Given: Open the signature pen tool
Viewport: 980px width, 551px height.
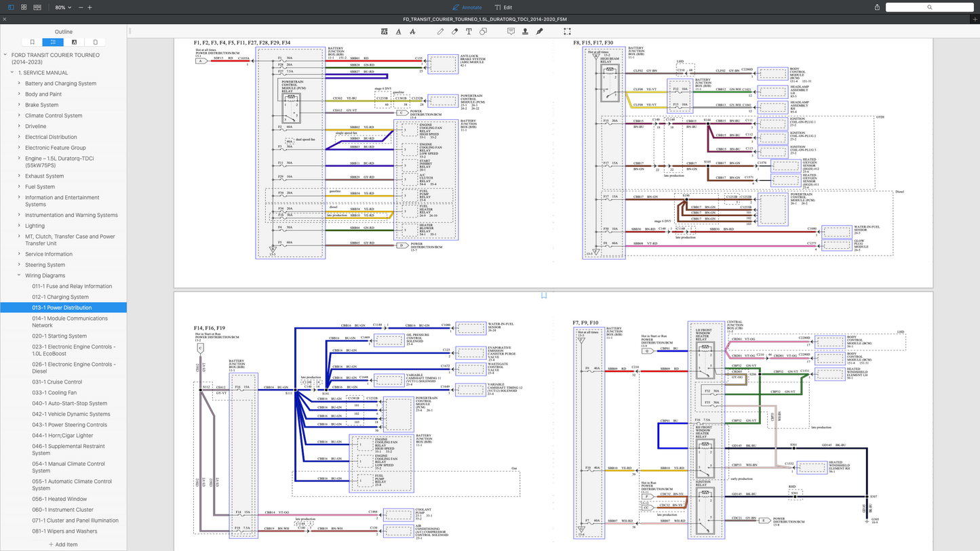Looking at the screenshot, I should click(x=540, y=31).
